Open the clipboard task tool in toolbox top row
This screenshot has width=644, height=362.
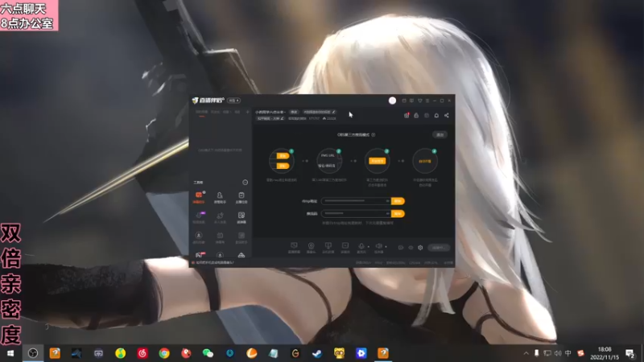(242, 197)
